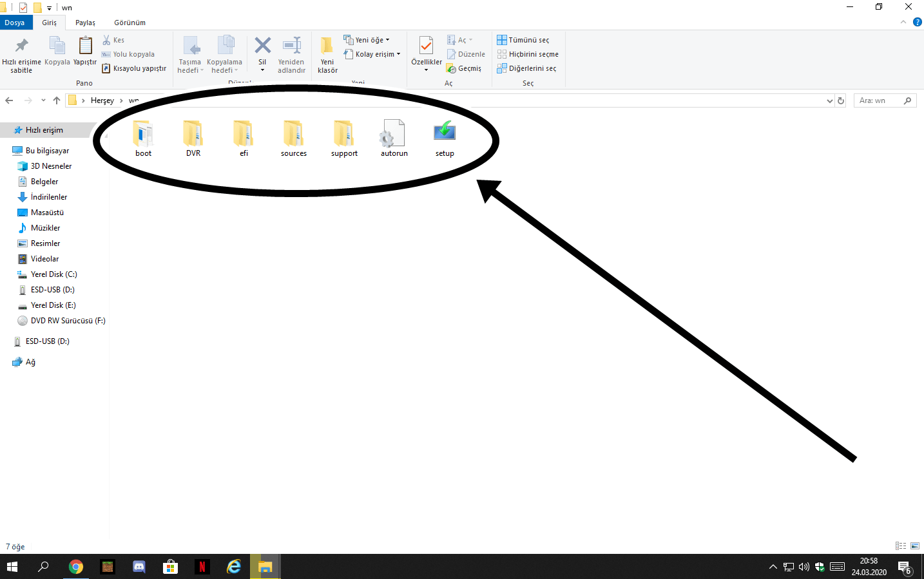Open the Yeni öğe dropdown
Viewport: 924px width, 579px height.
[389, 39]
